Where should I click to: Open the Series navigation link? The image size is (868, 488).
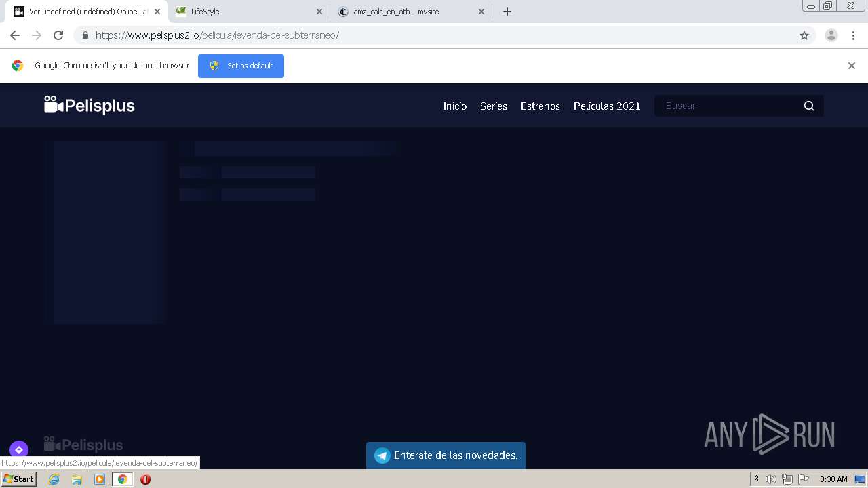pyautogui.click(x=494, y=106)
